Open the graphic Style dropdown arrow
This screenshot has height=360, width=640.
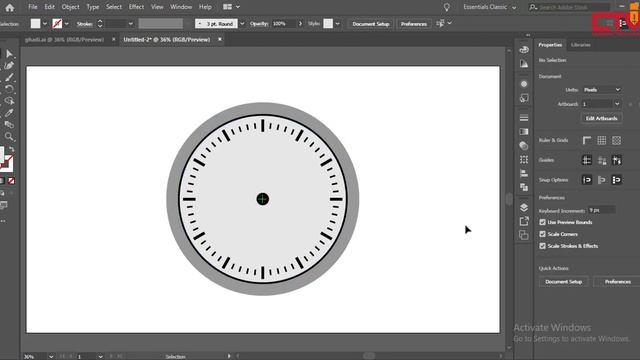pyautogui.click(x=338, y=24)
